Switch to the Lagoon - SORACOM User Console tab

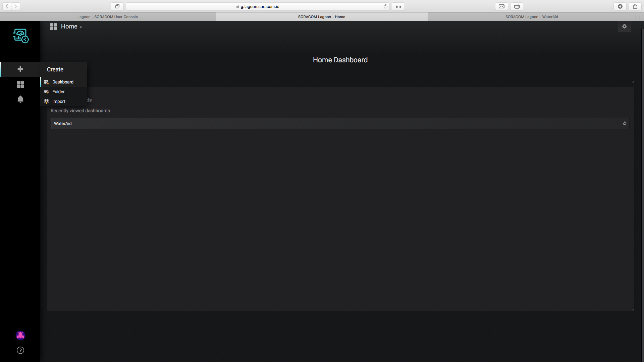click(107, 17)
